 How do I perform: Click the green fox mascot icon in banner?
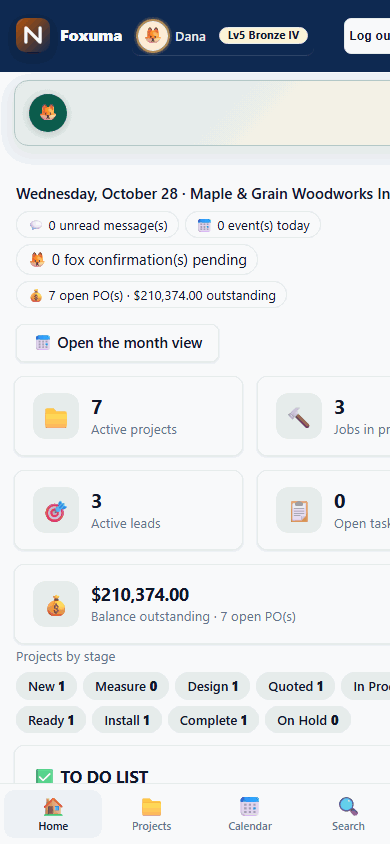click(x=48, y=113)
